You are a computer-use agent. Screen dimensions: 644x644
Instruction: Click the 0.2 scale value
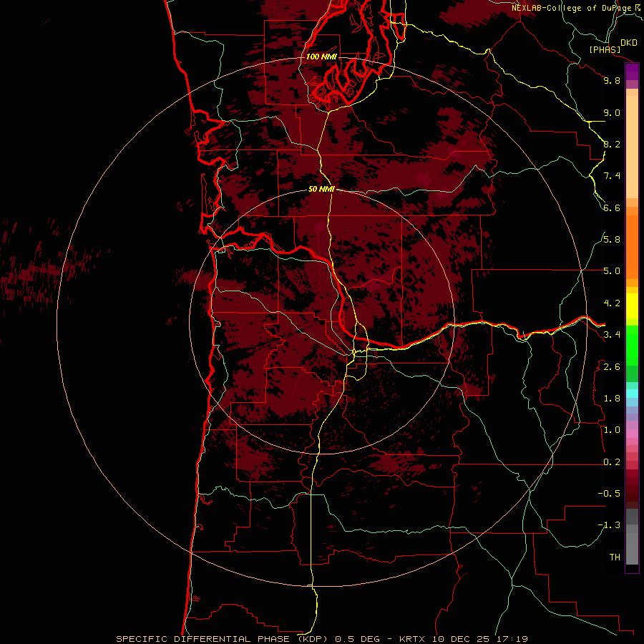(612, 462)
